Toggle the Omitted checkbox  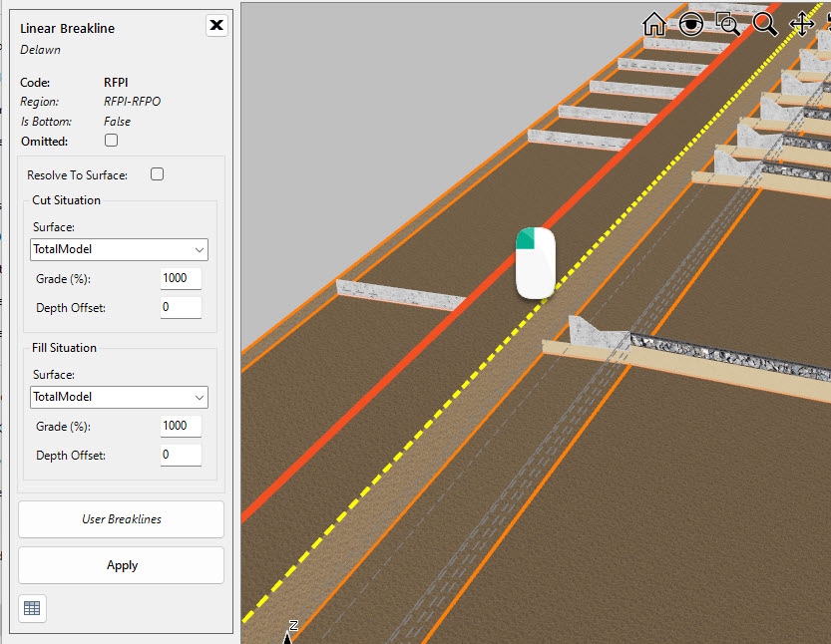112,141
